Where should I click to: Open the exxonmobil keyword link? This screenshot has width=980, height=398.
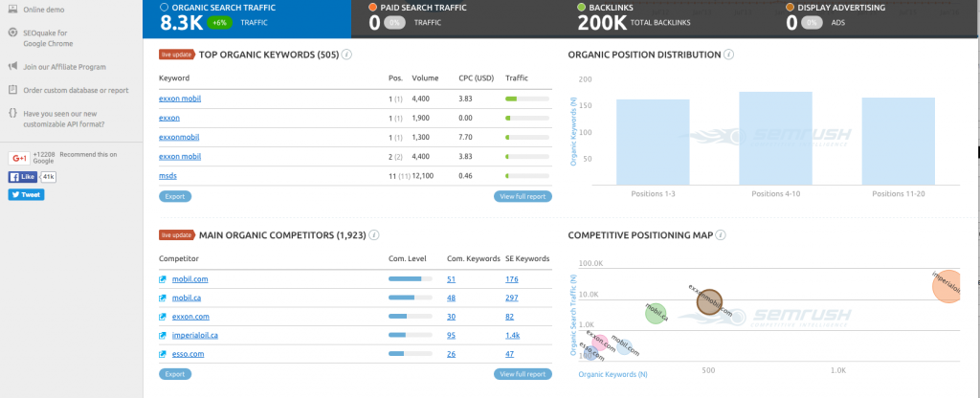[x=179, y=137]
